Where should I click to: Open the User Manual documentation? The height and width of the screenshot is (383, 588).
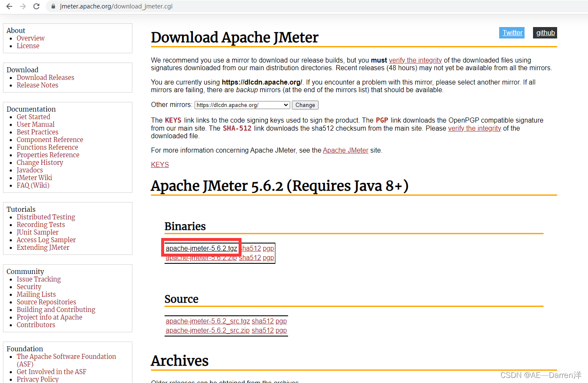[x=36, y=124]
